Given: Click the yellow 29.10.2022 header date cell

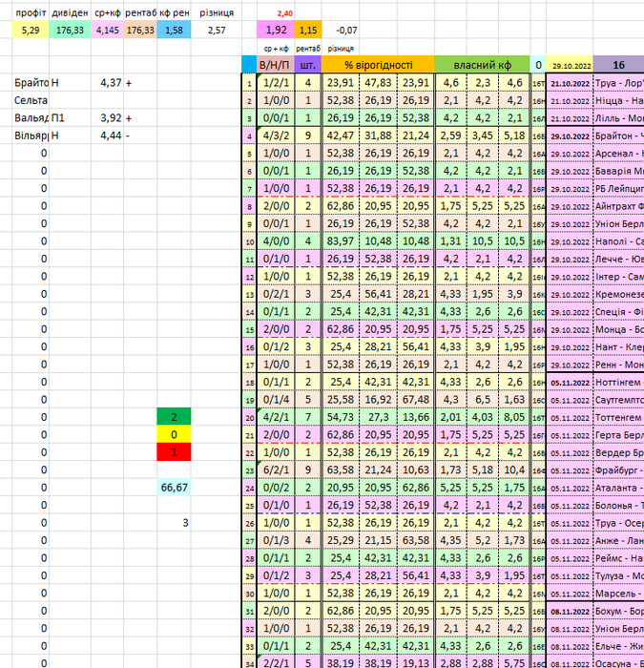Looking at the screenshot, I should [x=570, y=65].
